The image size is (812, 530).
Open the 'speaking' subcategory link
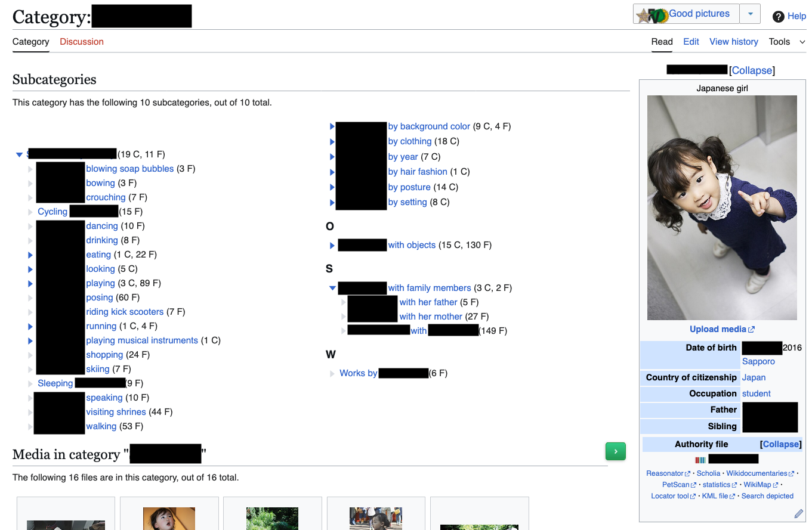click(x=104, y=398)
